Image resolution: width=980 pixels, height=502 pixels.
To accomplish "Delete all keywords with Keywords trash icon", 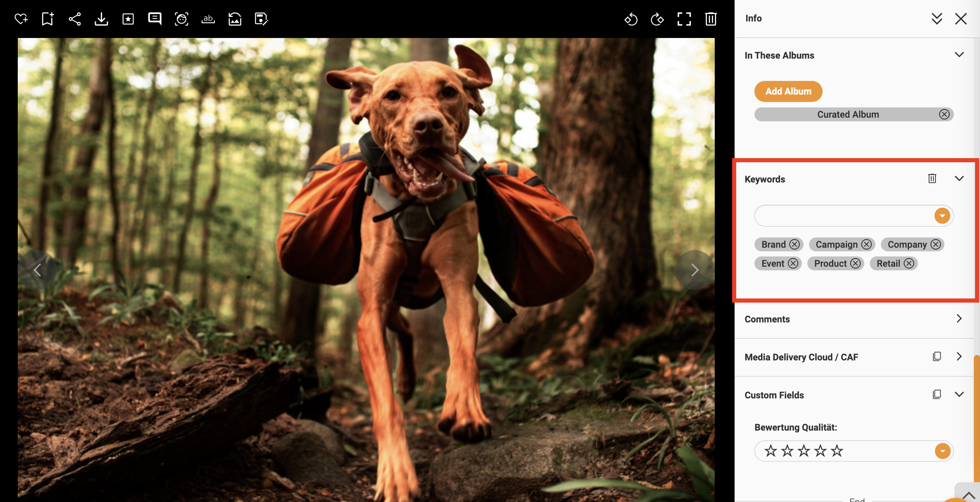I will pos(932,178).
